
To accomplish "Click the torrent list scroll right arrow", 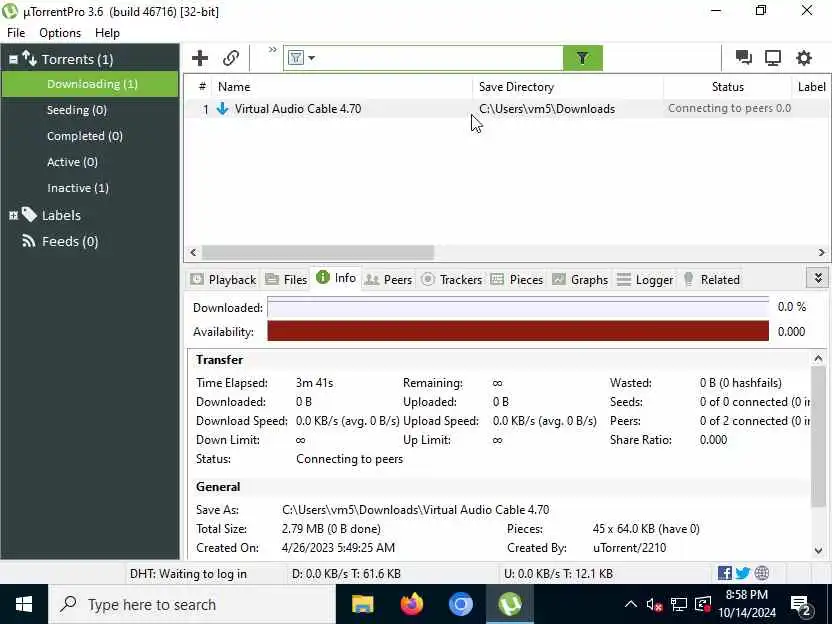I will click(822, 253).
